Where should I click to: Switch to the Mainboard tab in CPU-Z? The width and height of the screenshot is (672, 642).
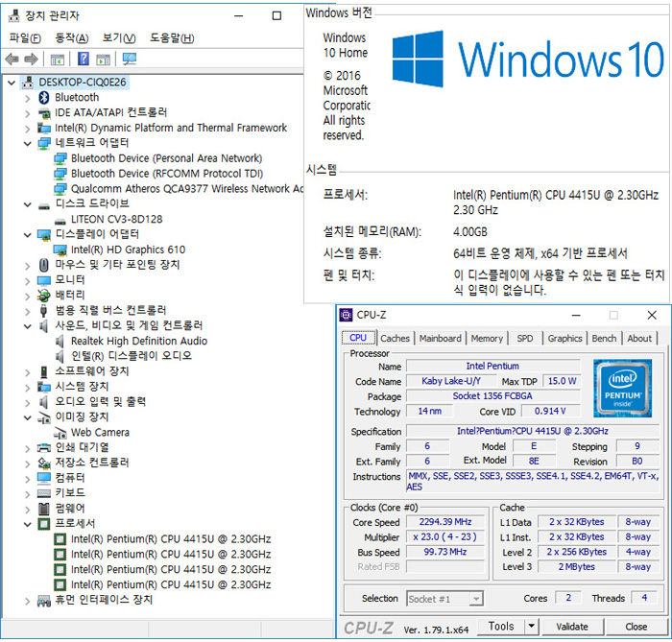click(x=440, y=339)
